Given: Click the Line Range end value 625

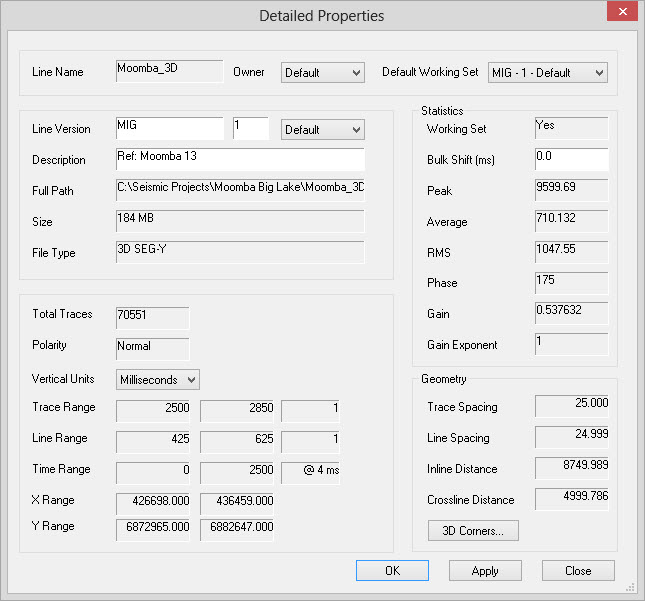Looking at the screenshot, I should pyautogui.click(x=237, y=441).
